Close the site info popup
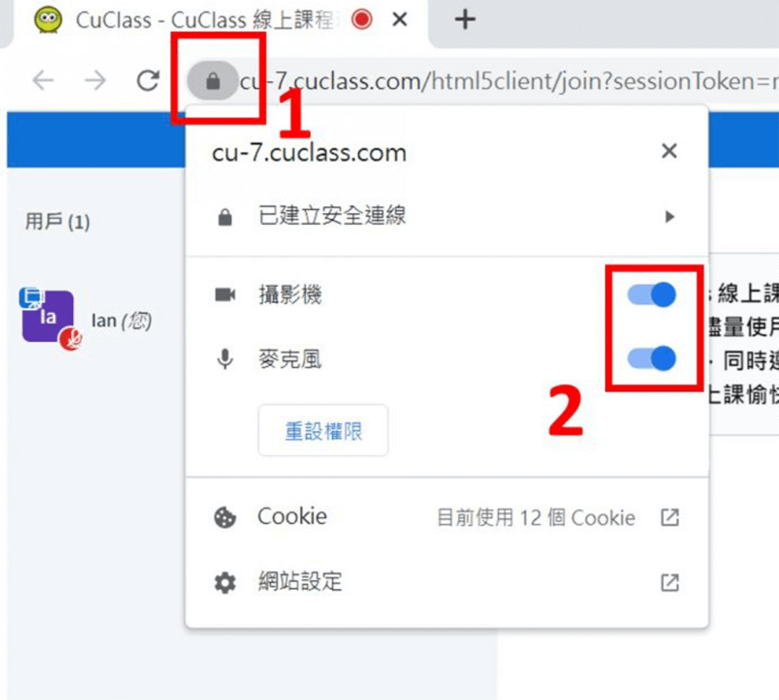The width and height of the screenshot is (779, 700). pyautogui.click(x=669, y=151)
